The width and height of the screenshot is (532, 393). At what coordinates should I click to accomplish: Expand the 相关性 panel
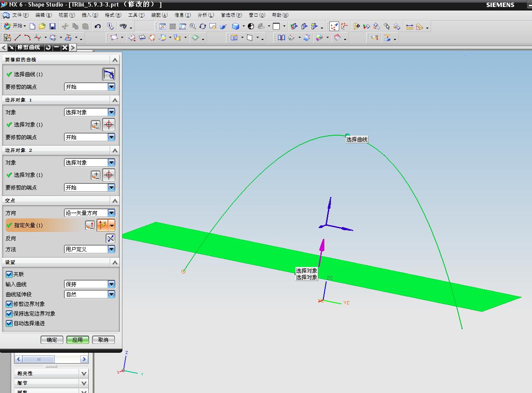pyautogui.click(x=84, y=373)
